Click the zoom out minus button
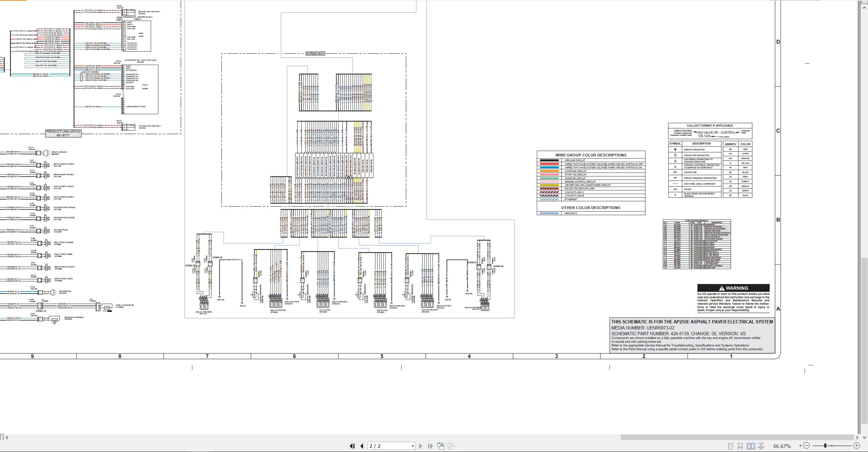Viewport: 868px width, 452px height. coord(807,446)
